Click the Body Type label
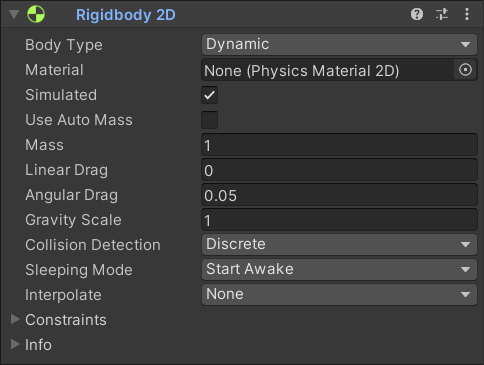The height and width of the screenshot is (365, 484). pyautogui.click(x=64, y=45)
